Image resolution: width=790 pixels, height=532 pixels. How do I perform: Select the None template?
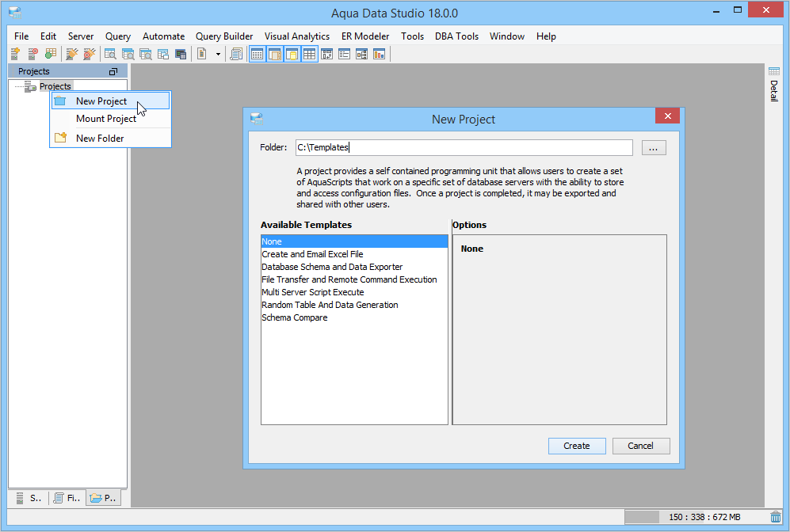(354, 241)
